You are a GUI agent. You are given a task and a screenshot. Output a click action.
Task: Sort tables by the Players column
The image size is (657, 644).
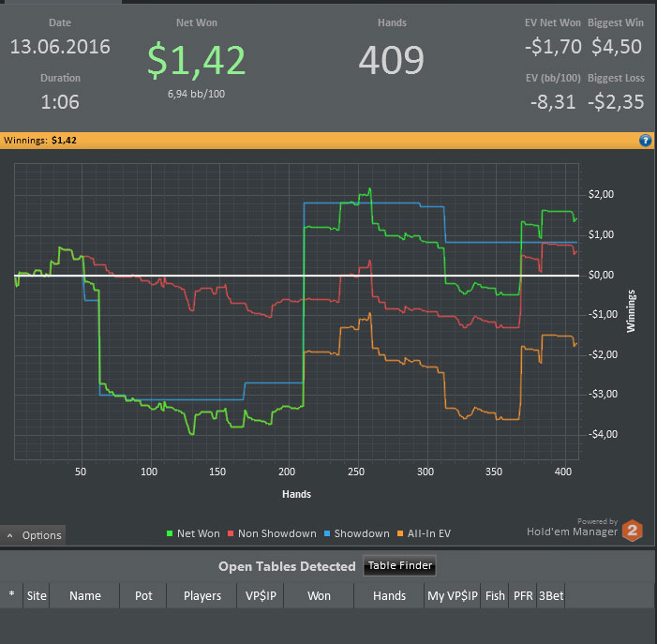point(202,595)
